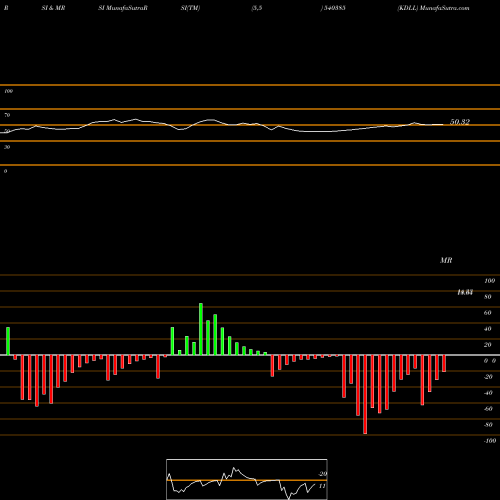This screenshot has width=500, height=500.
Task: Open the mini overview chart thumbnail
Action: [x=247, y=479]
